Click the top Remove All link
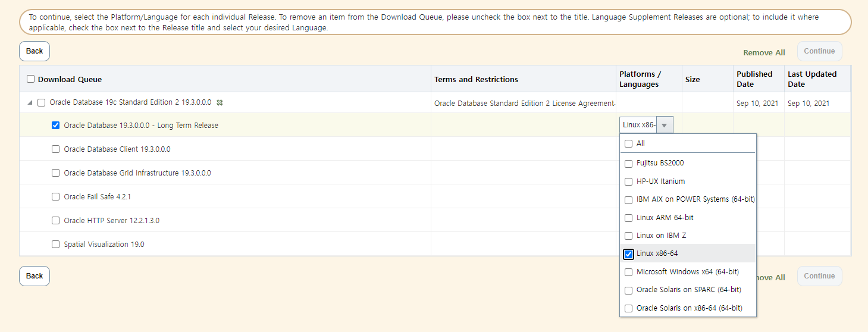This screenshot has width=868, height=332. (x=764, y=52)
